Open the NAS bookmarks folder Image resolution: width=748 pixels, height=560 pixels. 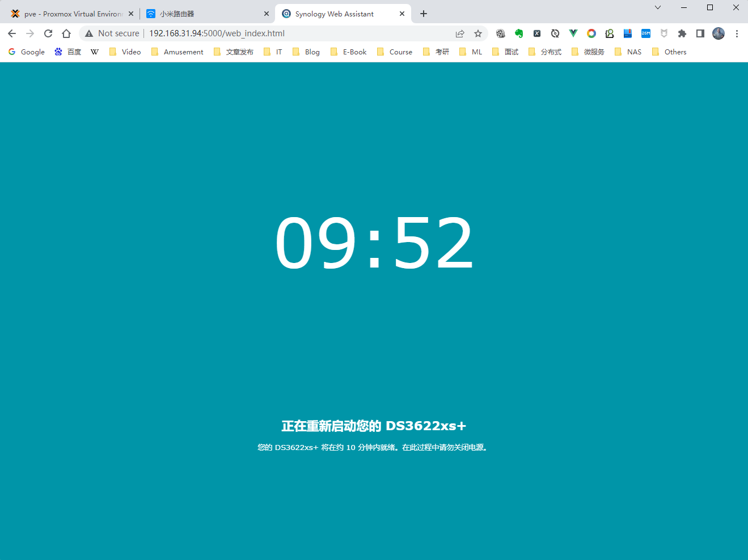[x=628, y=52]
